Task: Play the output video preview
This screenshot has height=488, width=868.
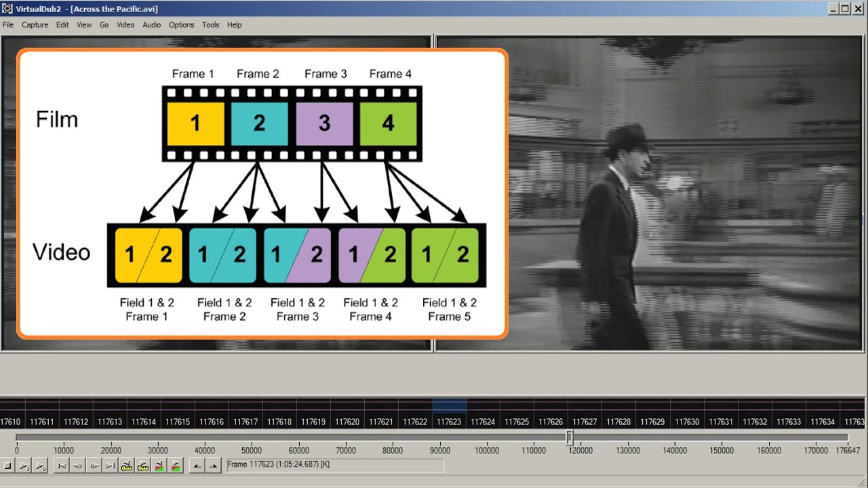Action: (x=40, y=466)
